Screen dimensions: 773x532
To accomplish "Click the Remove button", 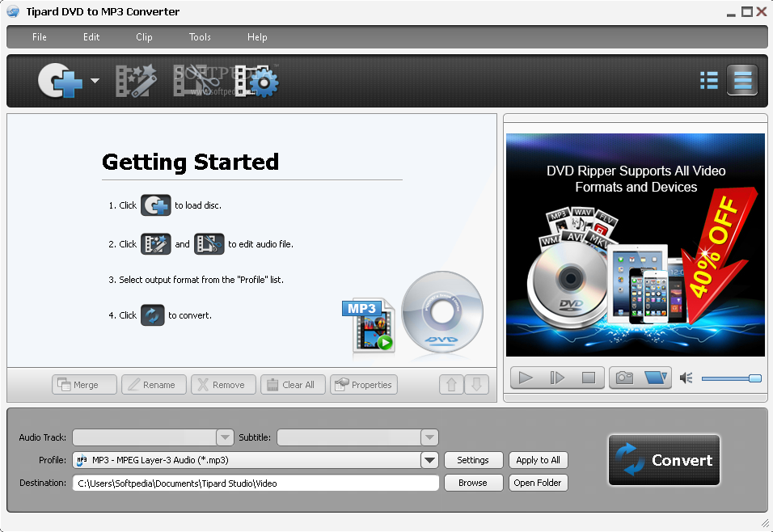I will click(x=223, y=385).
